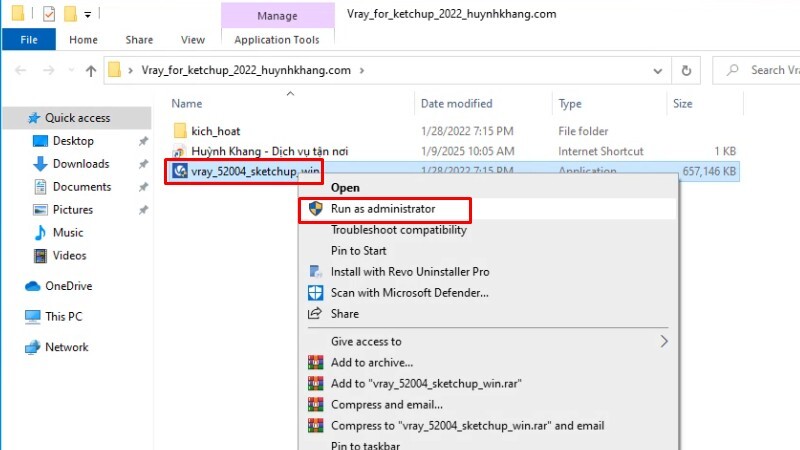Switch to the View ribbon tab
This screenshot has height=450, width=800.
(x=193, y=39)
